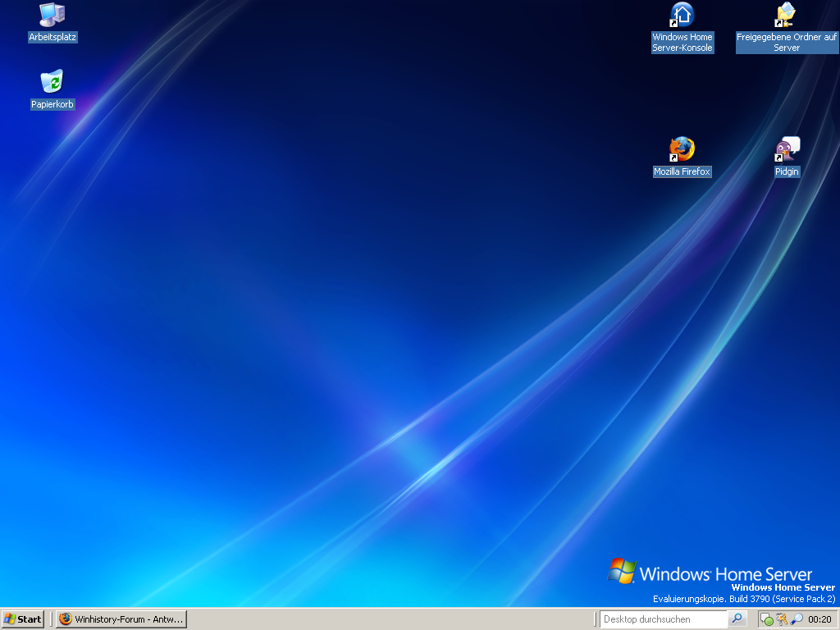Select the Pidgin desktop shortcut icon
Viewport: 840px width, 630px height.
coord(786,149)
